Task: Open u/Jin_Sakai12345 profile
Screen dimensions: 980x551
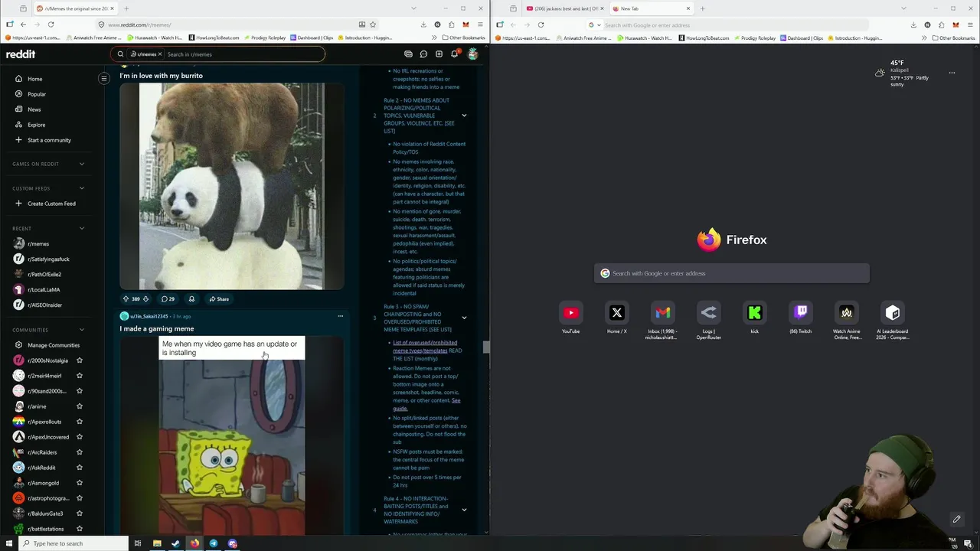Action: point(149,316)
